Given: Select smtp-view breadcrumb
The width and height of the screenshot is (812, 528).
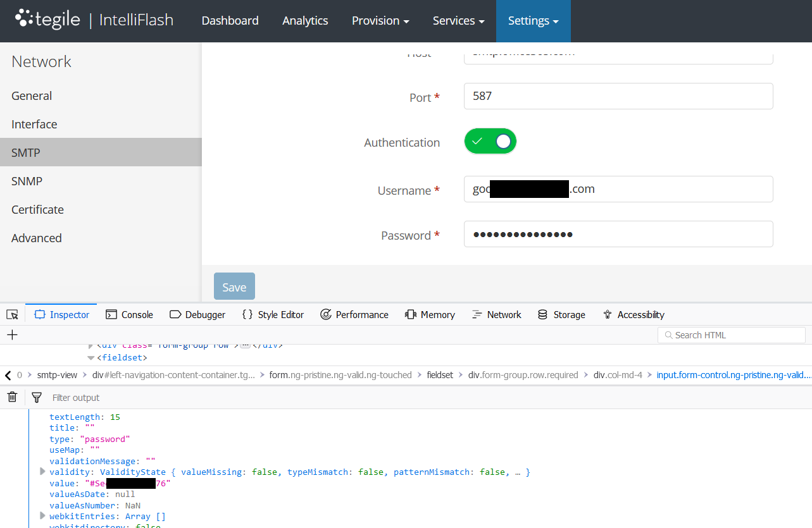Looking at the screenshot, I should (57, 375).
